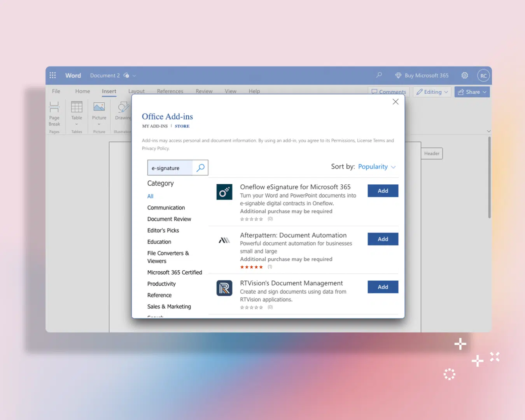Expand the Document 2 title dropdown arrow
The width and height of the screenshot is (525, 420).
[x=134, y=76]
